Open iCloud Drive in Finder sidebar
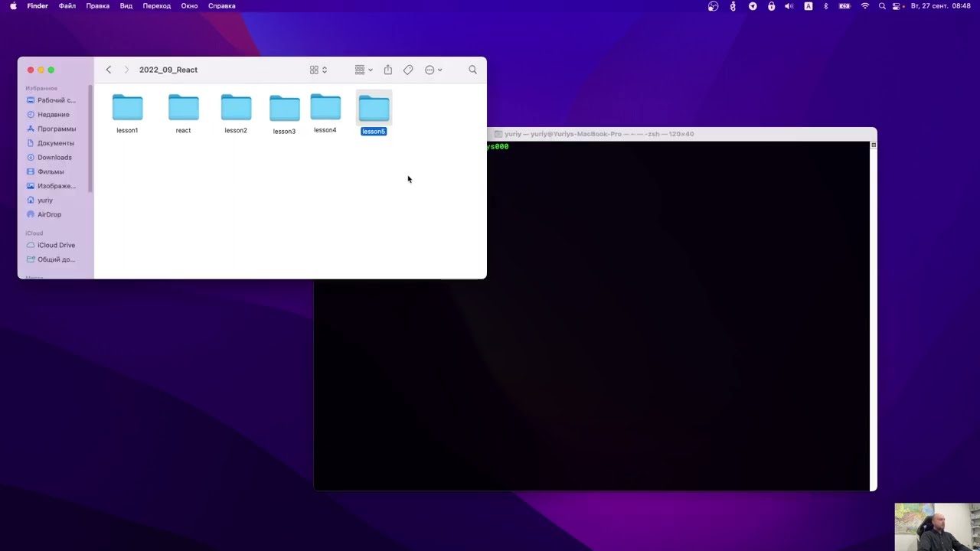Image resolution: width=980 pixels, height=551 pixels. tap(51, 245)
